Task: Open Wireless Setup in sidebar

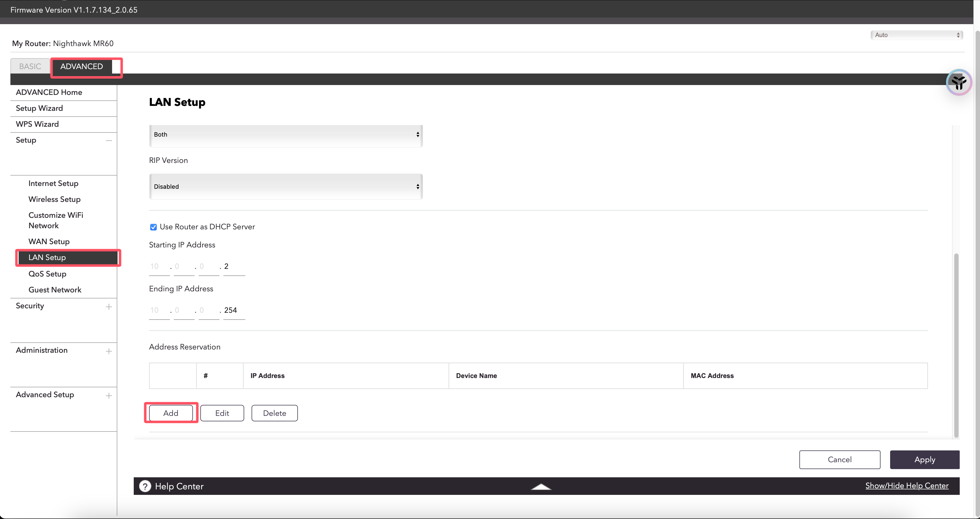Action: [x=55, y=199]
